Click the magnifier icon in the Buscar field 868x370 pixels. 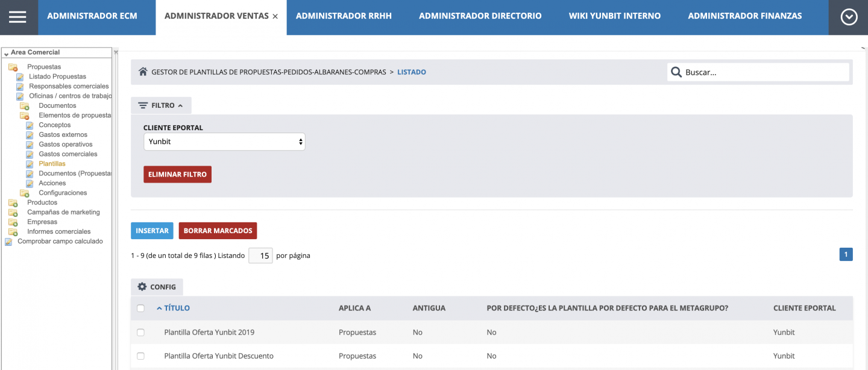pos(676,72)
